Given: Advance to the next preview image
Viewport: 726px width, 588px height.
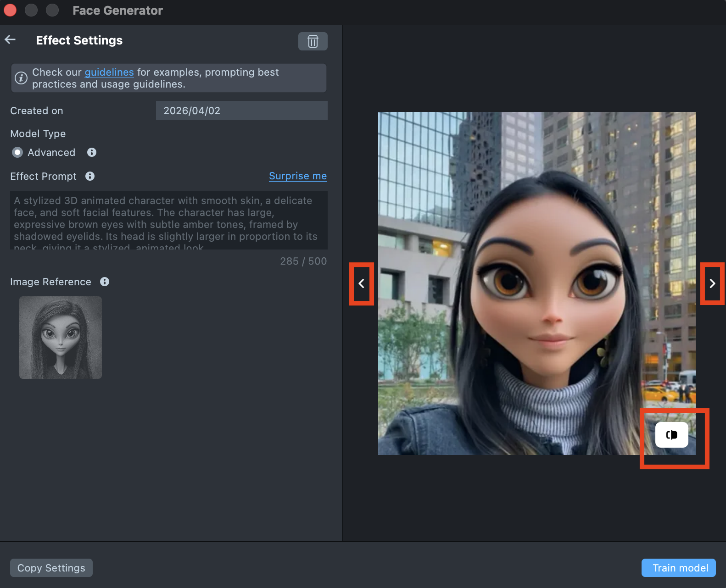Looking at the screenshot, I should tap(712, 284).
